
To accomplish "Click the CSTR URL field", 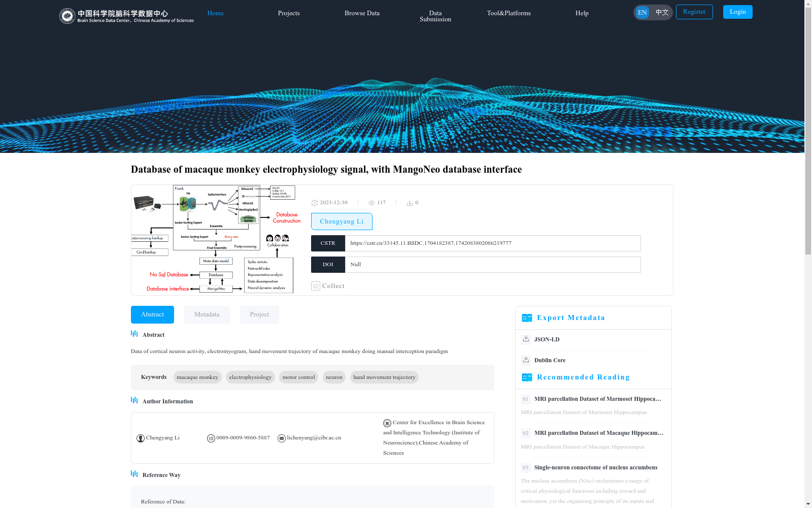I will pos(493,243).
